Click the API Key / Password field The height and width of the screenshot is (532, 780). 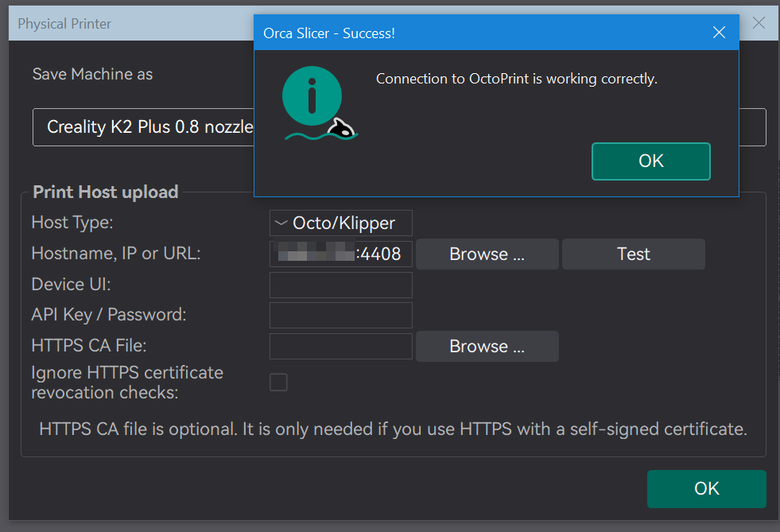click(x=341, y=315)
